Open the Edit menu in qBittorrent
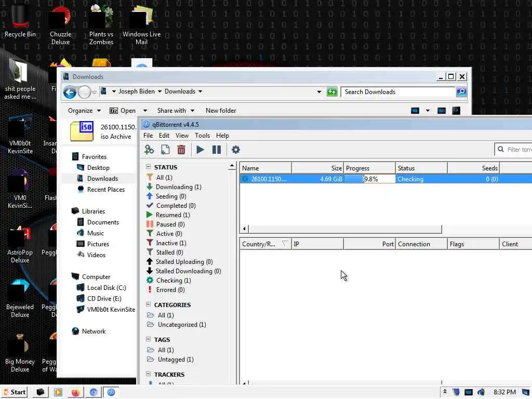This screenshot has height=399, width=532. coord(164,136)
